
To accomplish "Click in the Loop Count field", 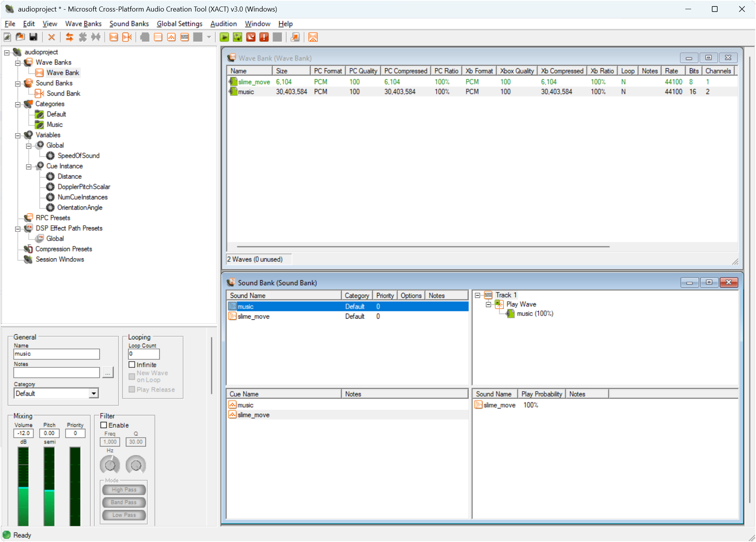I will click(144, 354).
